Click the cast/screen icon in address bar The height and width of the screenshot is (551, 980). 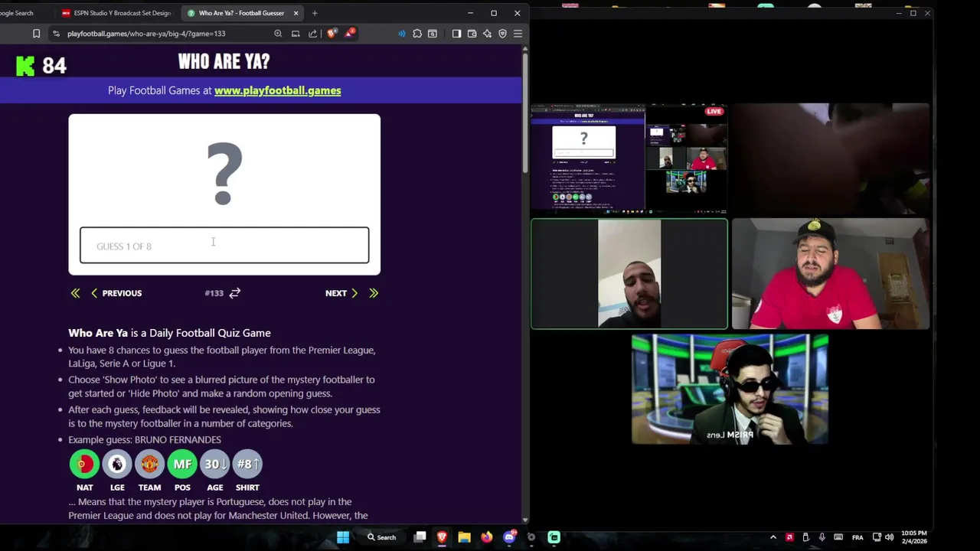click(296, 34)
